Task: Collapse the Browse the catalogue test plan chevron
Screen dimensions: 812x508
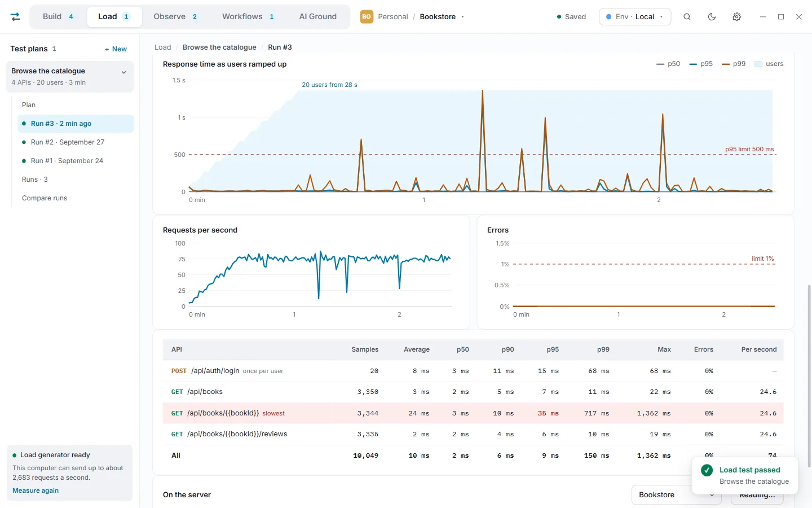Action: pos(124,72)
